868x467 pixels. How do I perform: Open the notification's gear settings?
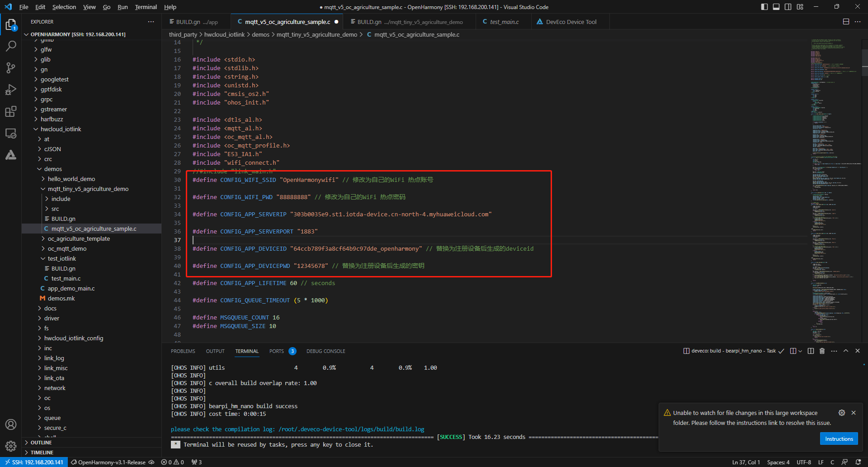[842, 413]
